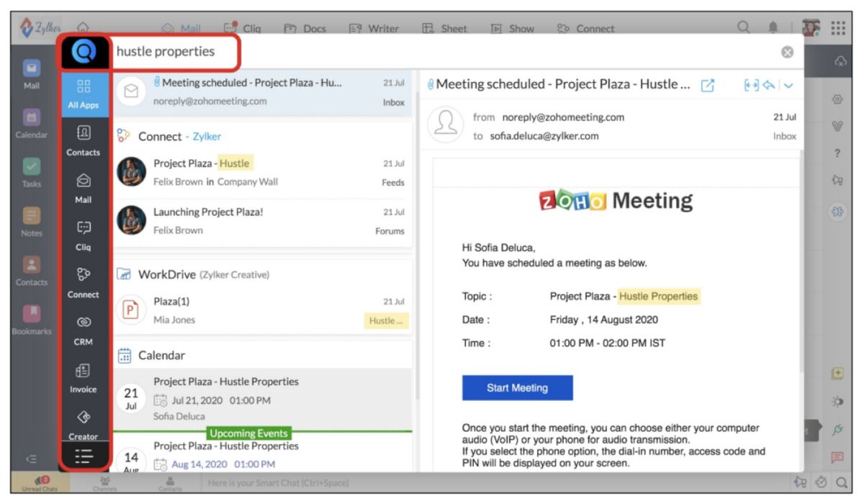The image size is (864, 504).
Task: Switch to the Show tab in the top bar
Action: click(x=513, y=29)
